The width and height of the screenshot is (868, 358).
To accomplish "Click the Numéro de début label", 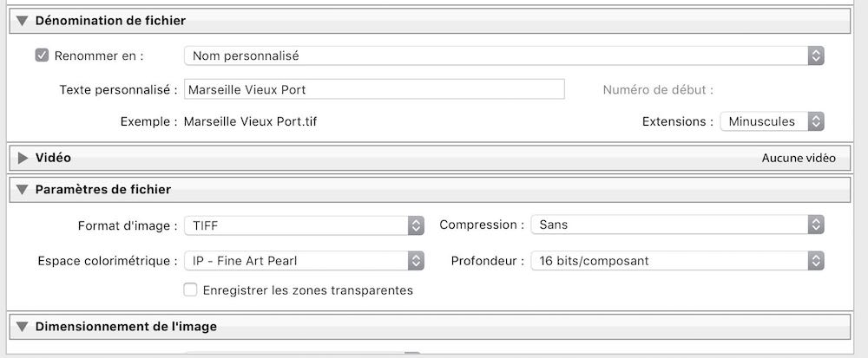I will 658,89.
